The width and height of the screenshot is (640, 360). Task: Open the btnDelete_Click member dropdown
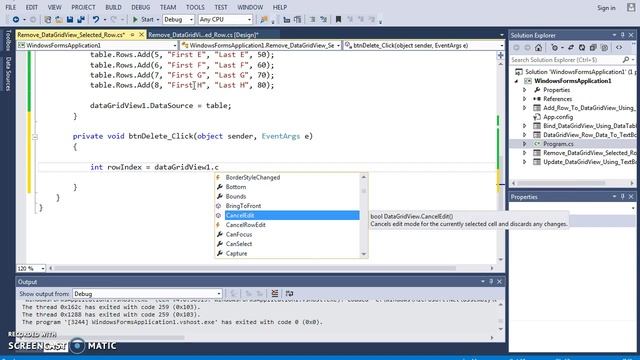[x=424, y=45]
